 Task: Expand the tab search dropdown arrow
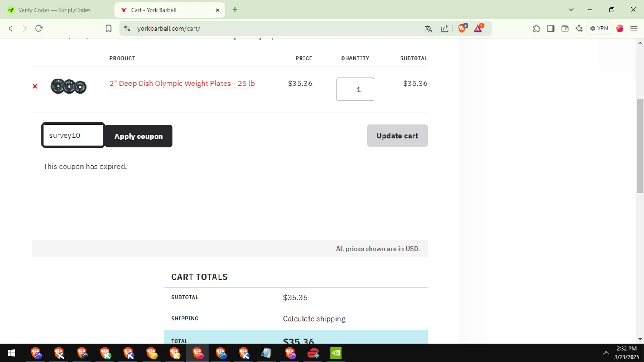coord(571,9)
